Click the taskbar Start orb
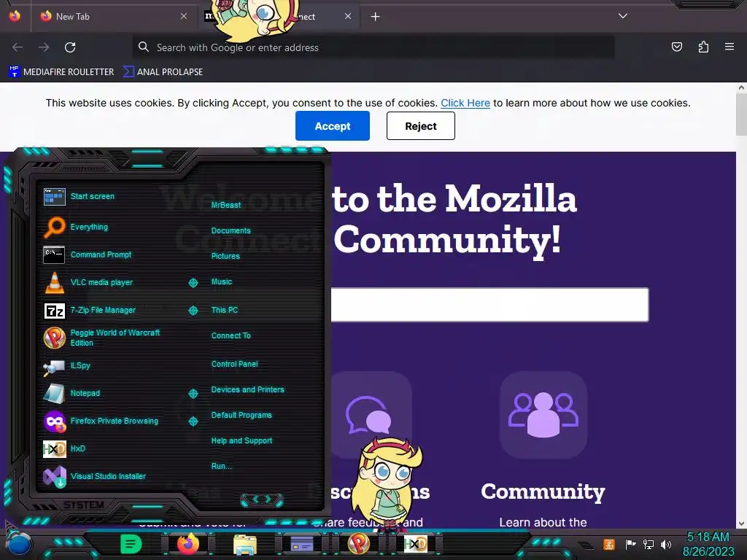The image size is (747, 560). pos(19,545)
